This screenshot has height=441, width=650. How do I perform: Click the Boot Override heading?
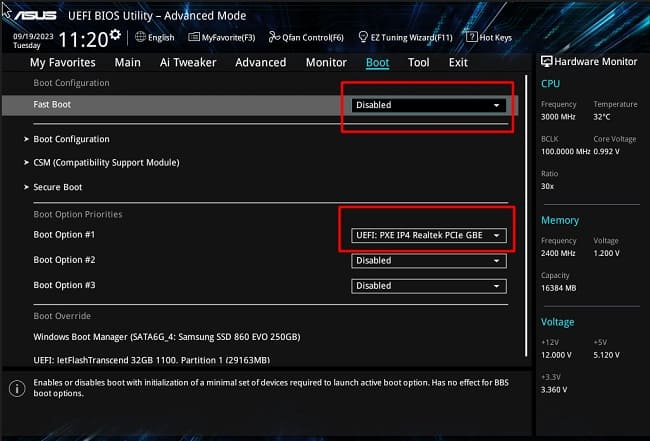point(62,316)
